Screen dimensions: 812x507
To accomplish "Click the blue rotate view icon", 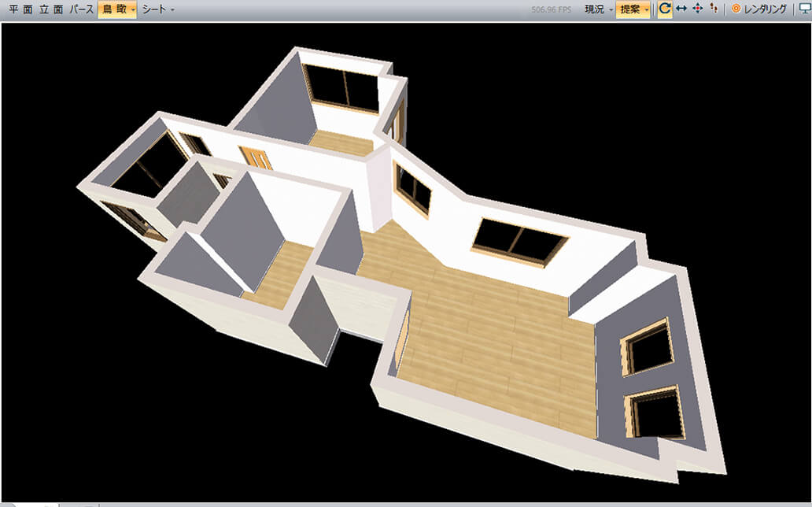I will (x=665, y=9).
